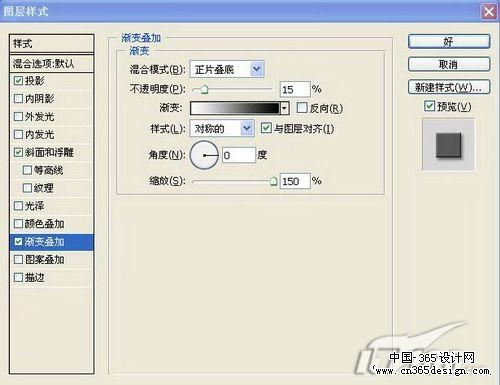Enable the 图案叠加 pattern overlay checkbox
Image resolution: width=500 pixels, height=385 pixels.
pos(18,259)
